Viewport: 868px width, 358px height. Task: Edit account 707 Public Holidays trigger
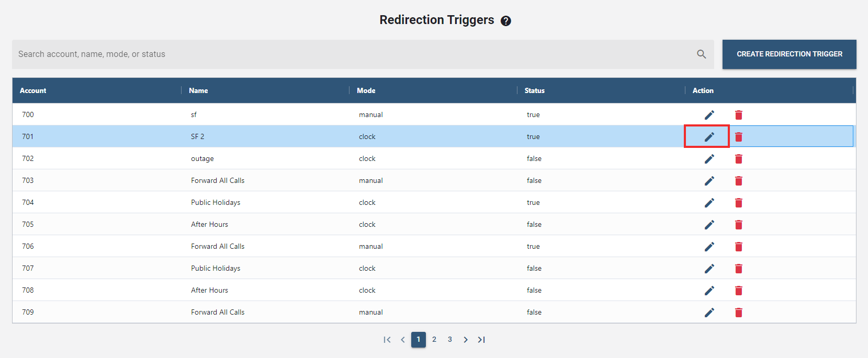pyautogui.click(x=709, y=269)
